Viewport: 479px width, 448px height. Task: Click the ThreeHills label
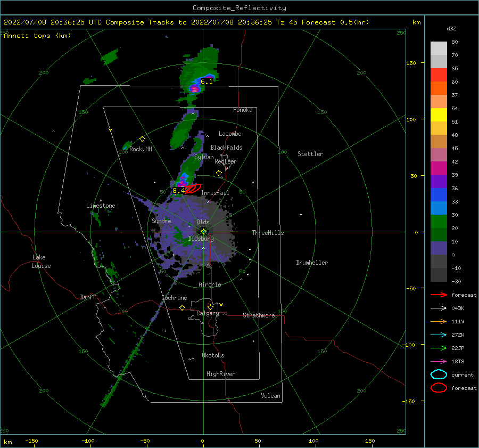268,233
